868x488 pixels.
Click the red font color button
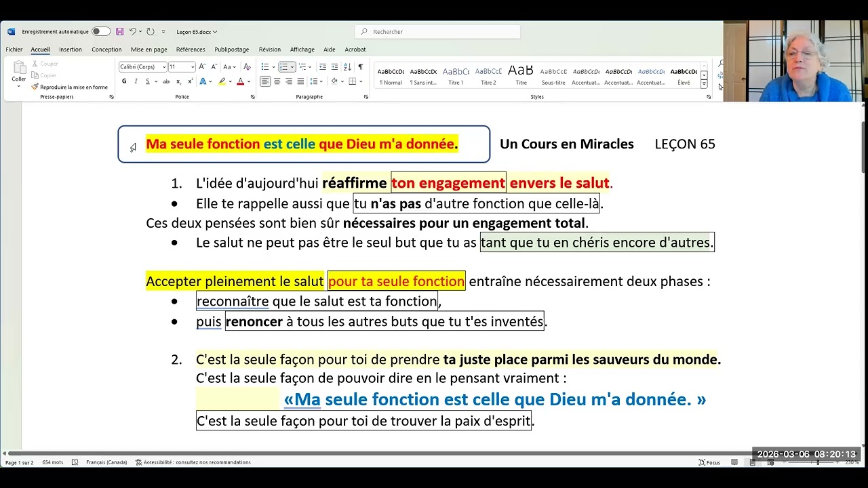[x=240, y=81]
